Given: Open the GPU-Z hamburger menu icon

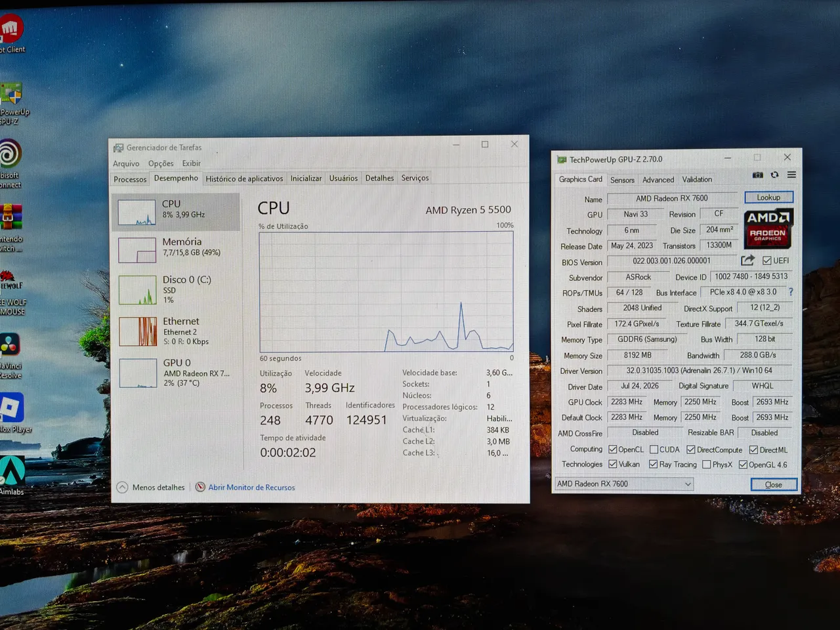Looking at the screenshot, I should [791, 175].
